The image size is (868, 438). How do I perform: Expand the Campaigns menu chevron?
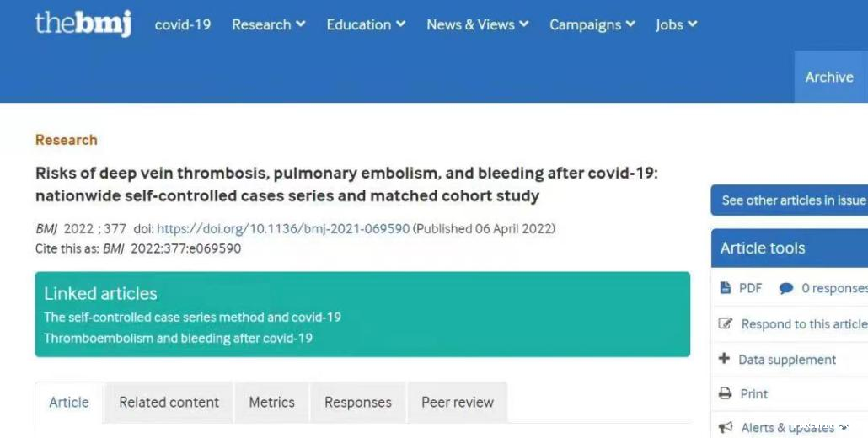coord(630,24)
